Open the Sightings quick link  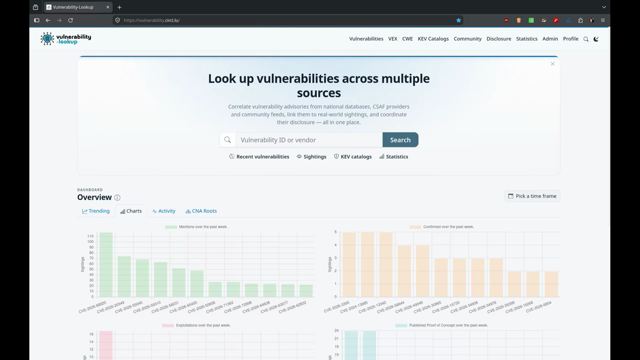pos(311,157)
